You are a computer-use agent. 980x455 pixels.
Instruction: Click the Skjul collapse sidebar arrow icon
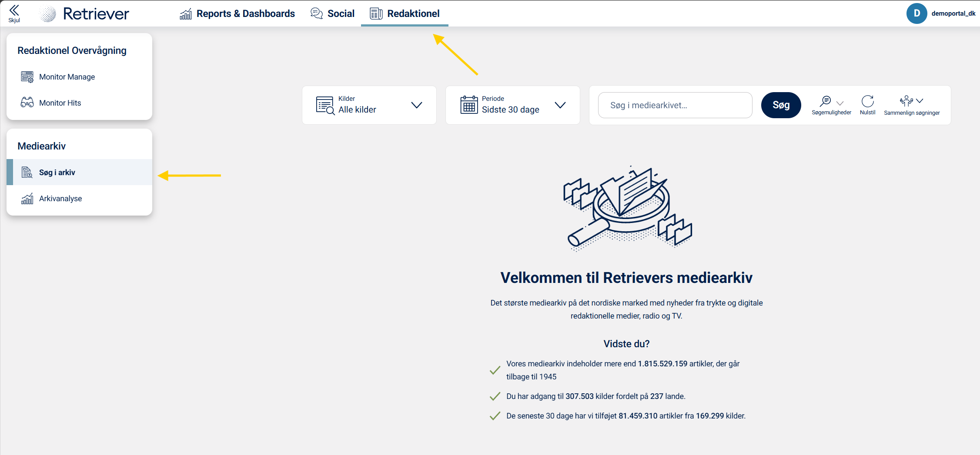14,10
